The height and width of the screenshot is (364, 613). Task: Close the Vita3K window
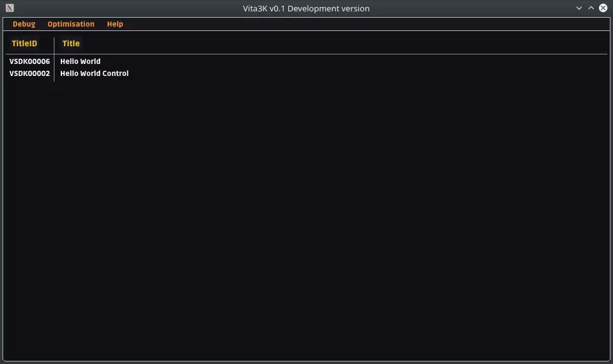603,8
